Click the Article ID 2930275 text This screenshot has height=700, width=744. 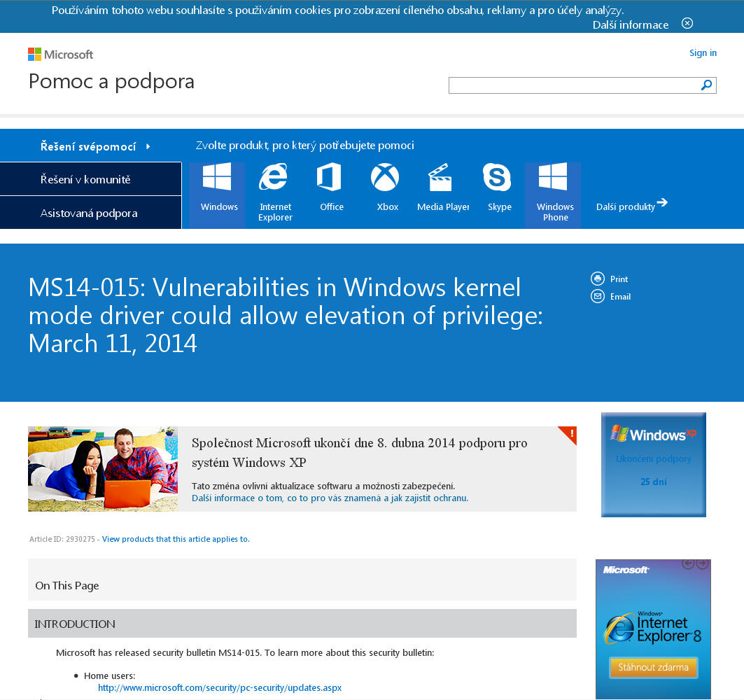tap(62, 539)
